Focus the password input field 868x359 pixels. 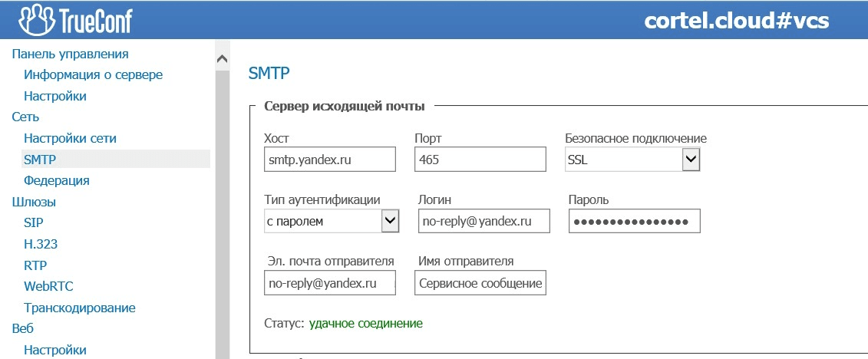[634, 221]
